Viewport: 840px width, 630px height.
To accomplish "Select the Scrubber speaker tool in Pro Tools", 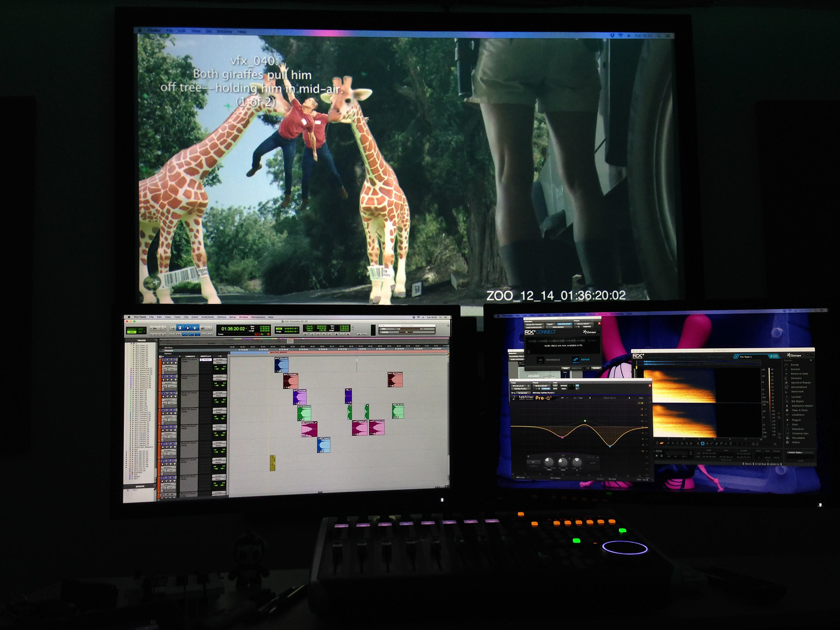I will point(202,328).
